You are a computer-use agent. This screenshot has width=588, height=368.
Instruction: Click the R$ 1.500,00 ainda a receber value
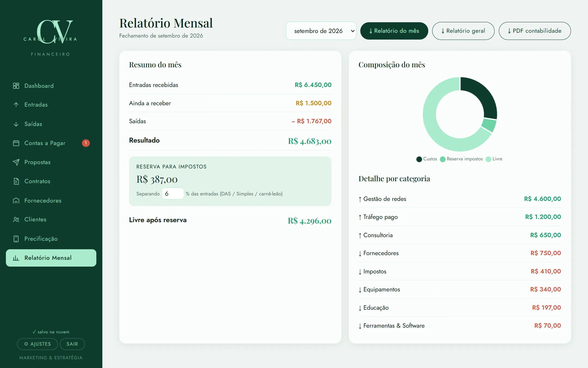tap(314, 103)
